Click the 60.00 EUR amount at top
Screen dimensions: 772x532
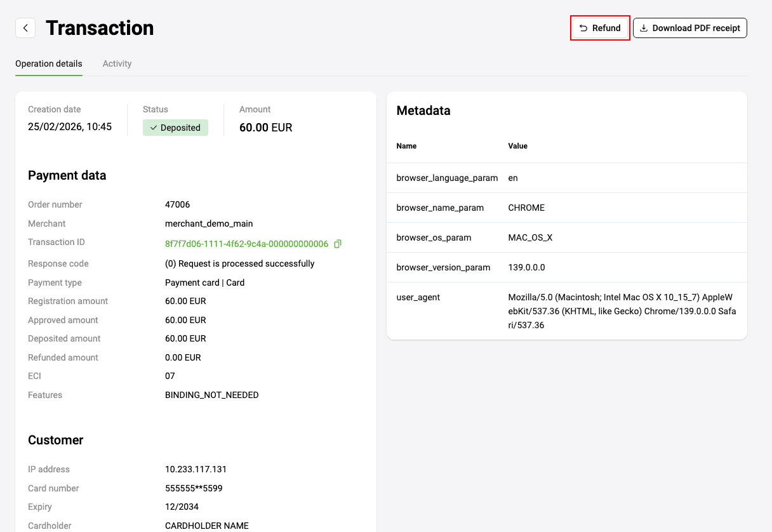click(266, 128)
